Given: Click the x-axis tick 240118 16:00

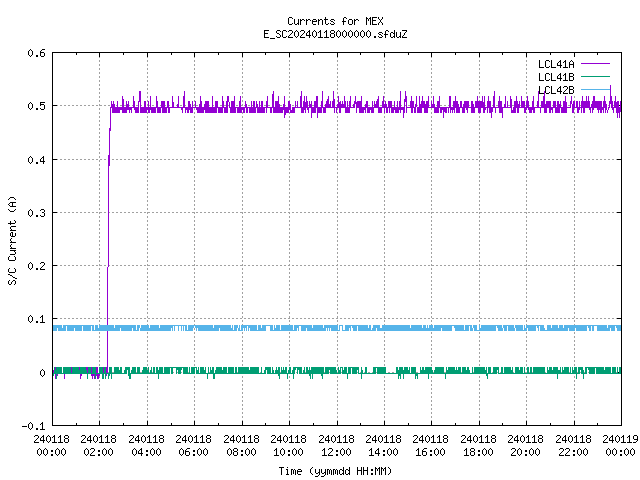Looking at the screenshot, I should coord(430,445).
